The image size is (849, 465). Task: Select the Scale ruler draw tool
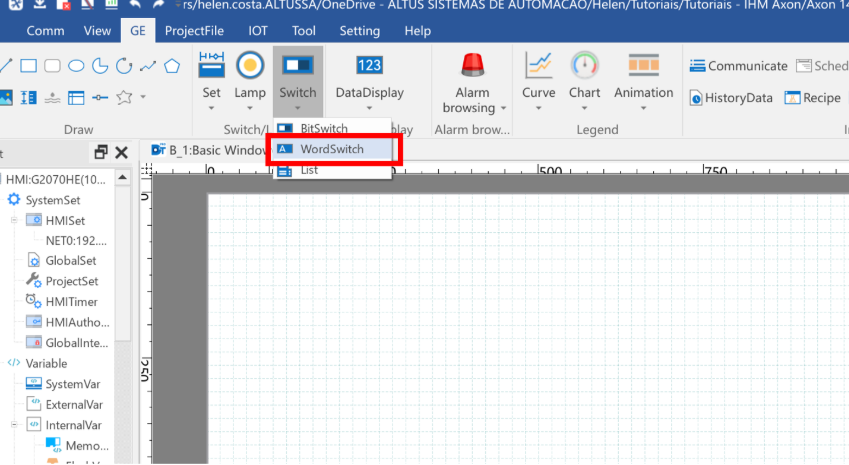28,97
